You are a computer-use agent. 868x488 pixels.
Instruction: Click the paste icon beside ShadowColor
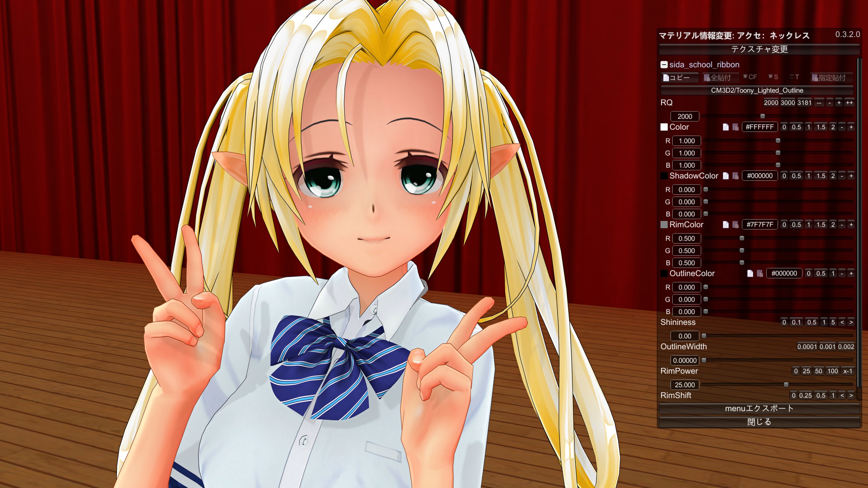coord(736,176)
